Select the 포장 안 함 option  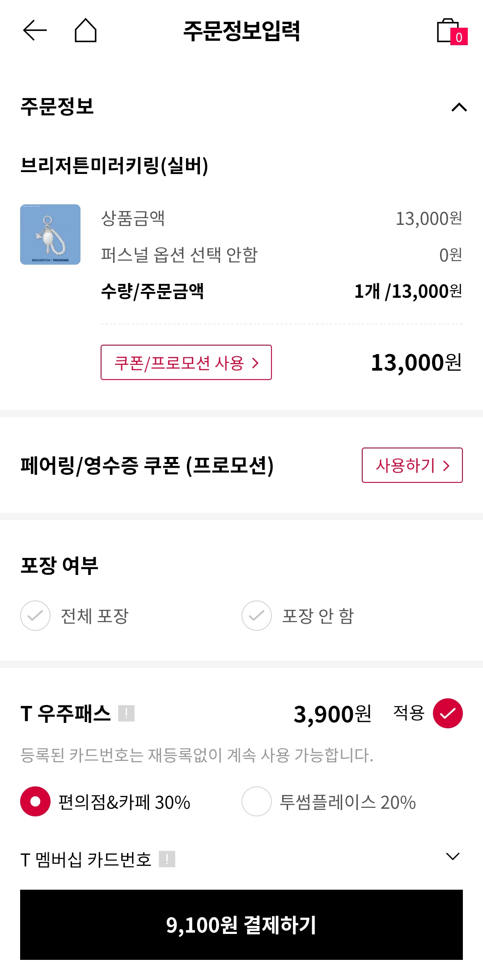coord(257,616)
